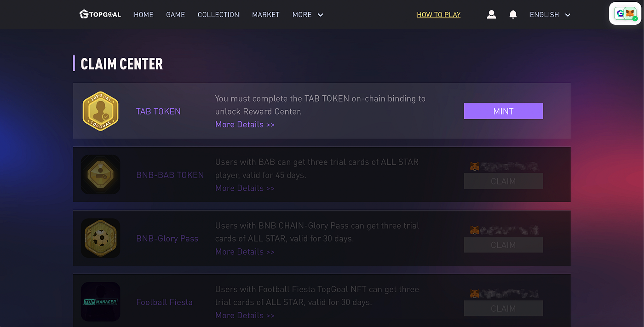Viewport: 644px width, 327px height.
Task: Click the Football Fiesta title
Action: (164, 302)
